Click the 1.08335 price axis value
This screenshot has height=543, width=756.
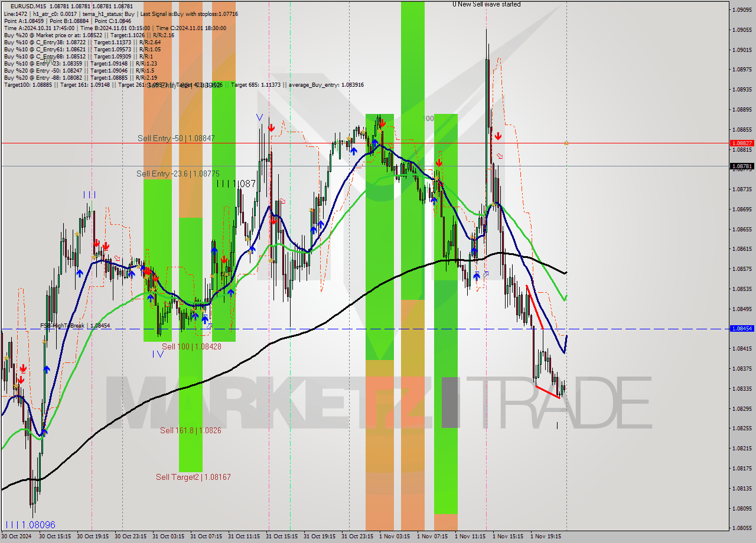pyautogui.click(x=742, y=388)
